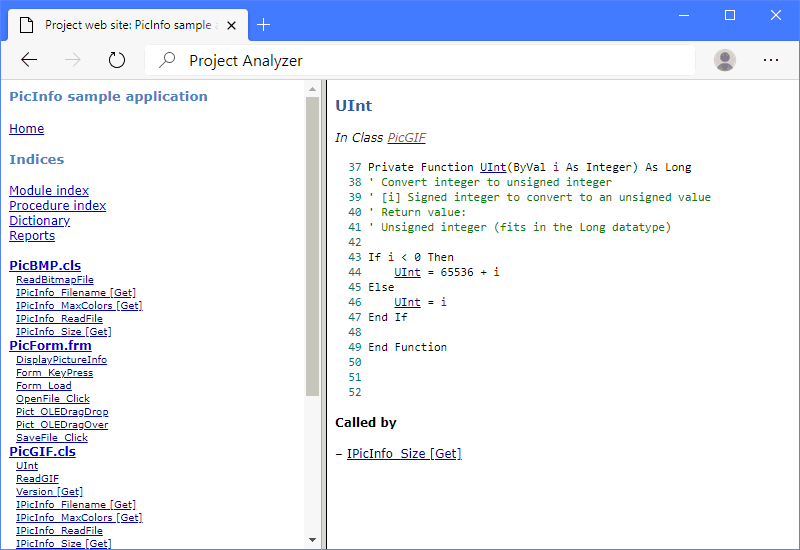Open the ReadBitmapFile procedure link
800x550 pixels.
tap(55, 280)
